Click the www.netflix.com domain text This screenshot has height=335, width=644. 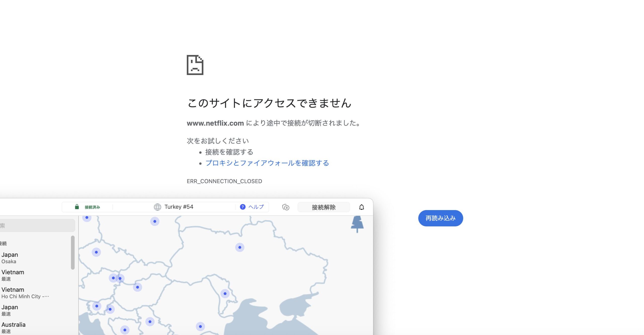click(x=215, y=123)
